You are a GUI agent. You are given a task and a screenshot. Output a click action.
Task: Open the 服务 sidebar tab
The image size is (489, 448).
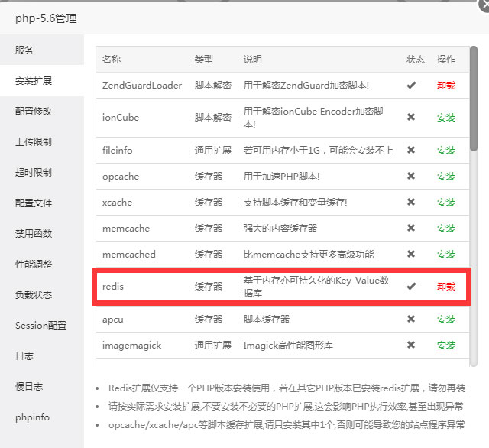click(24, 50)
